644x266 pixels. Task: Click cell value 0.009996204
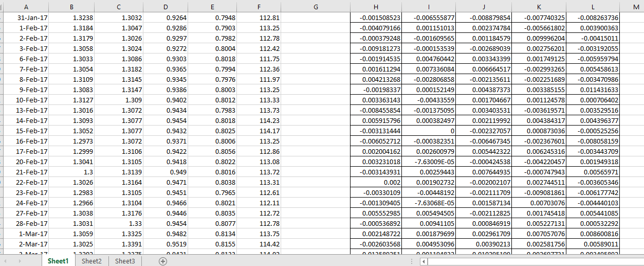coord(539,38)
